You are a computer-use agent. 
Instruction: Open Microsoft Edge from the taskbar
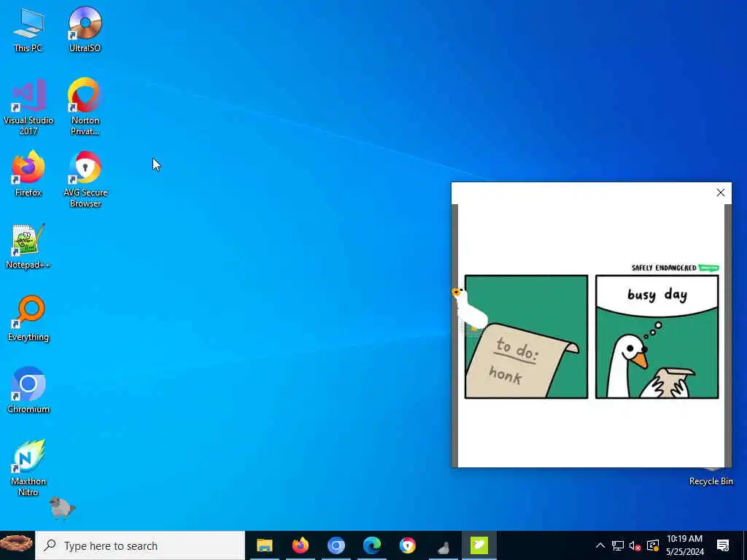(x=371, y=545)
